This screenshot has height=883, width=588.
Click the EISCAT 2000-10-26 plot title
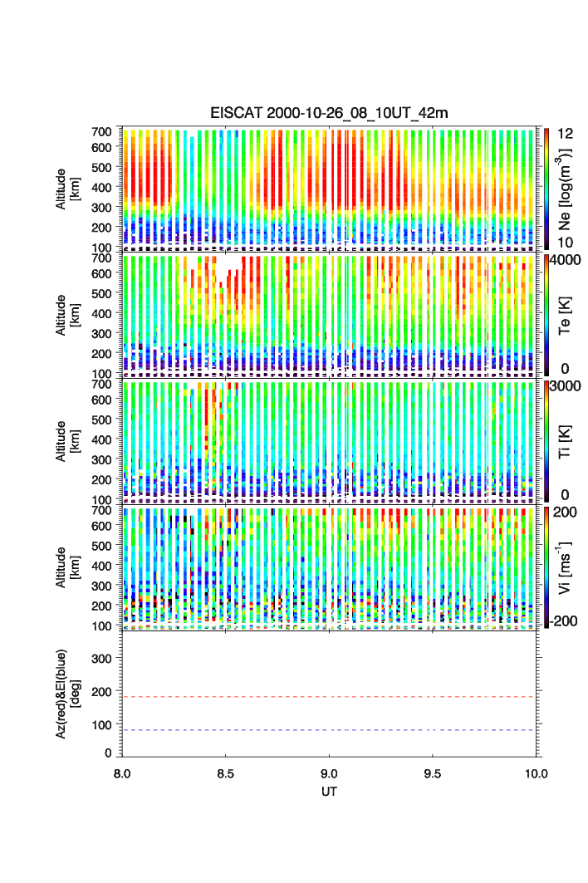tap(330, 113)
